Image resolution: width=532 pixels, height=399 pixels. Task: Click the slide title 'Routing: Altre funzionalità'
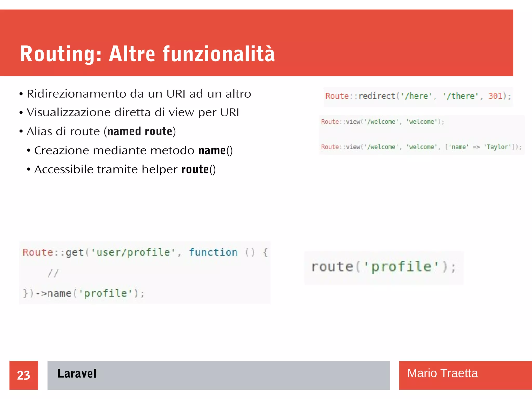coord(147,54)
